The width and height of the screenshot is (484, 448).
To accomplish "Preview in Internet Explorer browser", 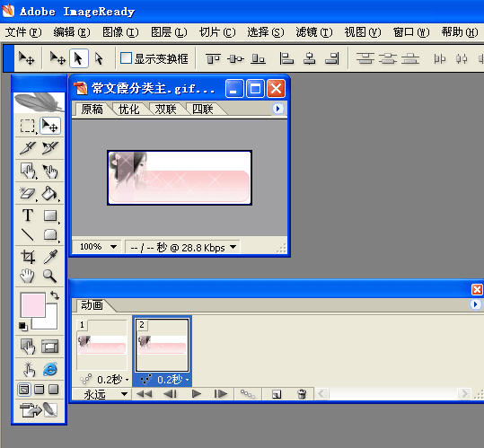I will 50,369.
